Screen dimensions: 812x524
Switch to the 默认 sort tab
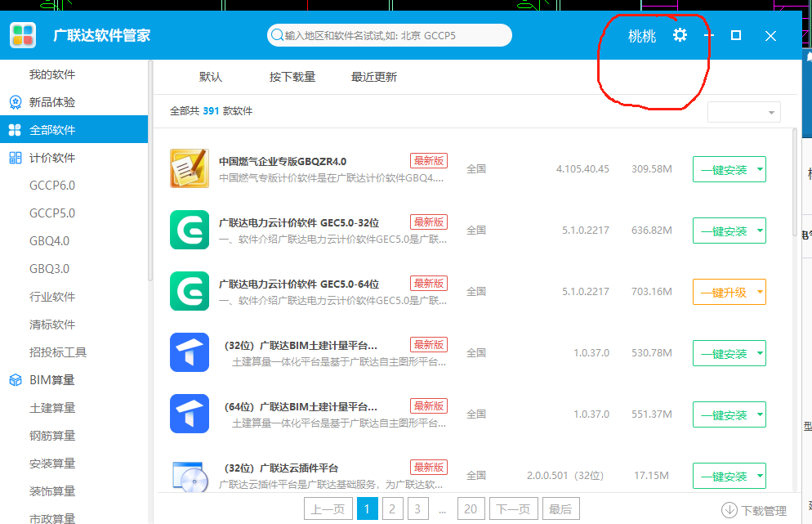210,77
